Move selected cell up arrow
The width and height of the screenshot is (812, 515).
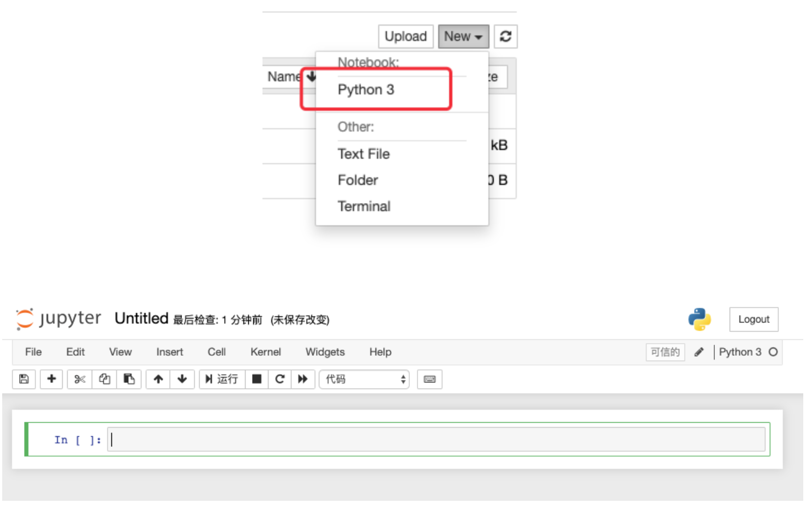tap(158, 379)
